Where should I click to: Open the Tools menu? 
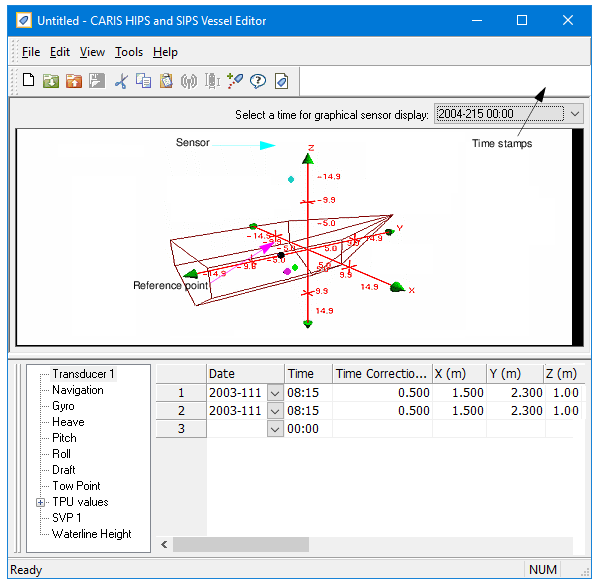128,52
